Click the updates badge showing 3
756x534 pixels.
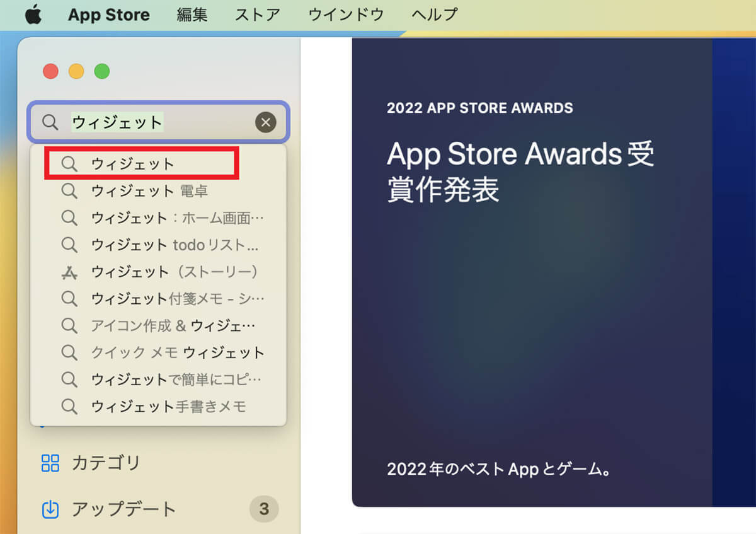[264, 509]
